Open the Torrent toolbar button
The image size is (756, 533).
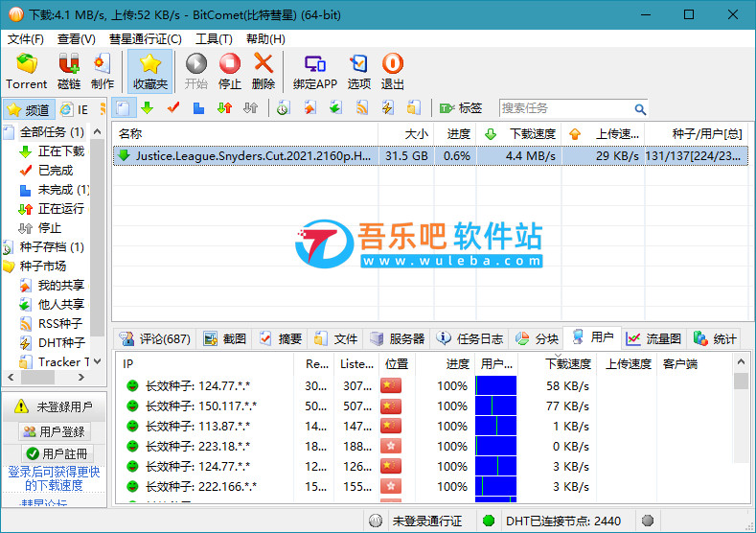27,71
